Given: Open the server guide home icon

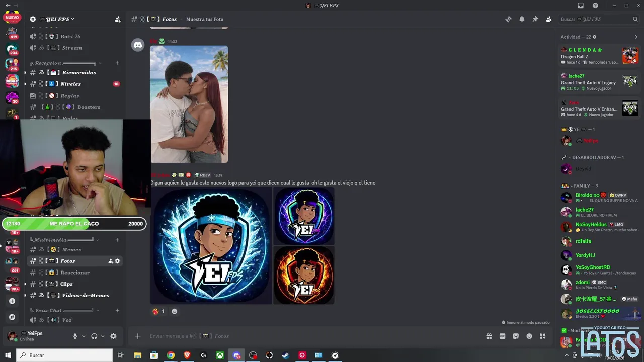Looking at the screenshot, I should 33,19.
